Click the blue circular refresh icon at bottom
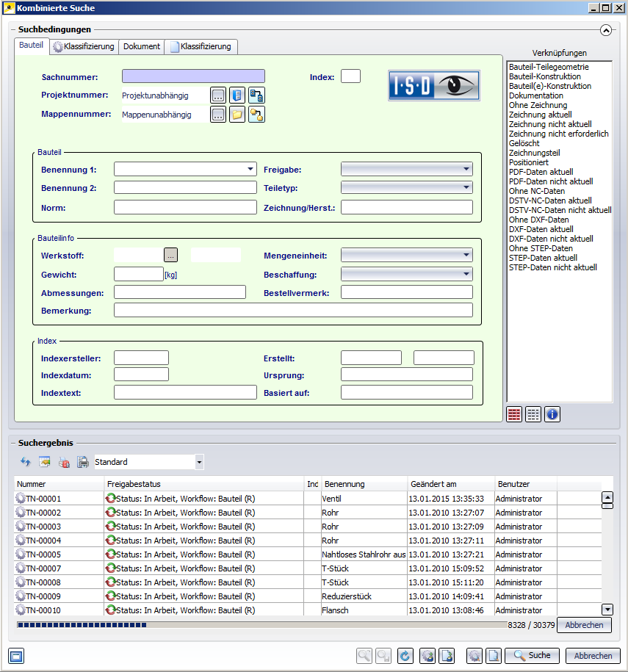The image size is (628, 672). point(405,656)
